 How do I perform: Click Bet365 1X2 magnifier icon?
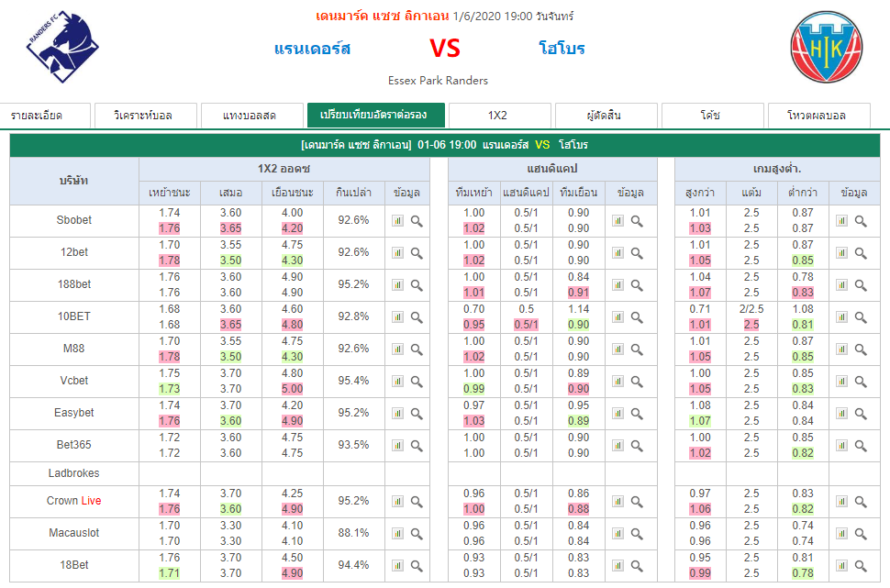tap(417, 446)
